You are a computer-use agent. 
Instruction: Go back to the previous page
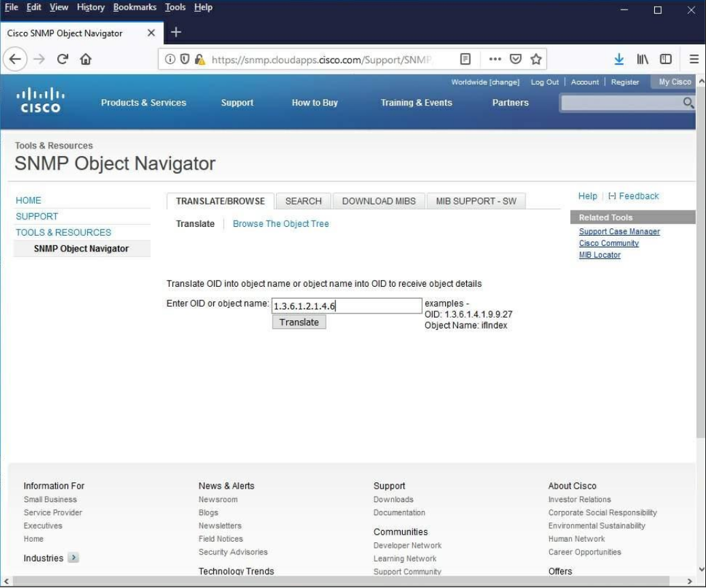click(x=15, y=59)
